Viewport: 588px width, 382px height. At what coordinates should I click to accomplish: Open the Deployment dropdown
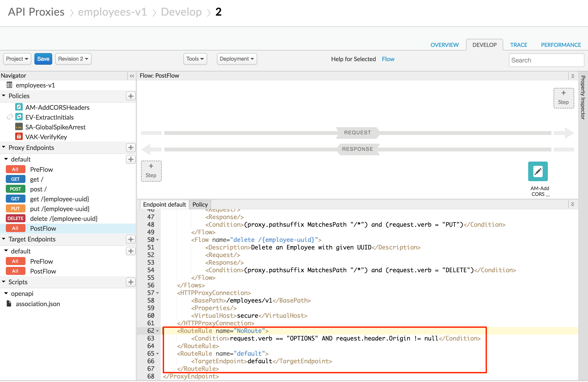point(237,59)
